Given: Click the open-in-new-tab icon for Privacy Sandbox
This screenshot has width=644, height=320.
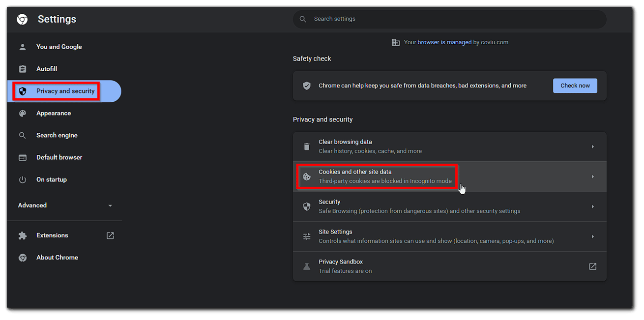Looking at the screenshot, I should tap(592, 266).
